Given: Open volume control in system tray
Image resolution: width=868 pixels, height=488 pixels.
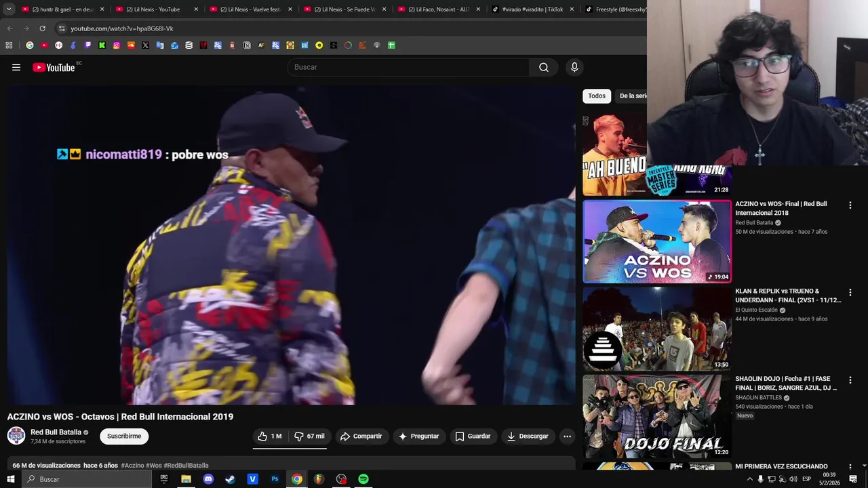Looking at the screenshot, I should point(793,479).
